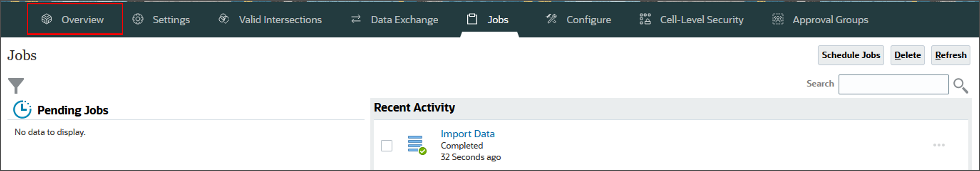
Task: Click the Data Exchange arrows icon
Action: (356, 19)
